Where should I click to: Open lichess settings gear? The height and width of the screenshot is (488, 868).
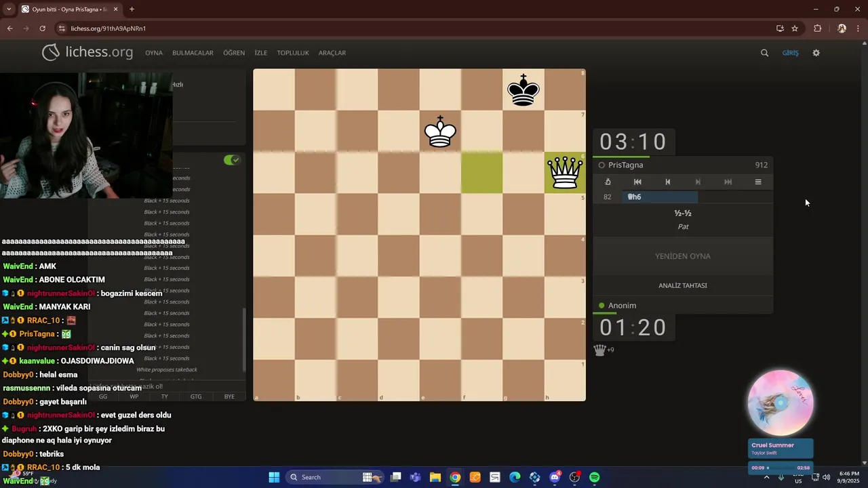[816, 53]
